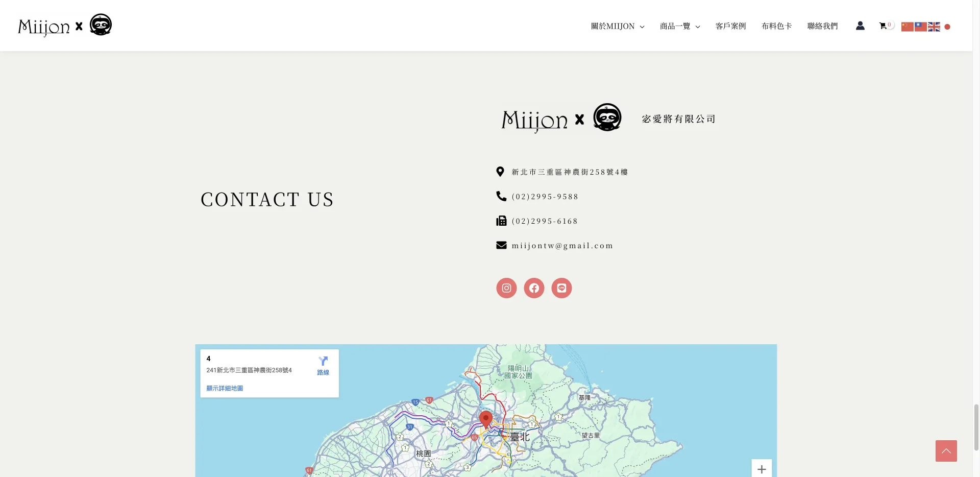Screen dimensions: 980x477
Task: Click the user account icon
Action: pos(860,26)
